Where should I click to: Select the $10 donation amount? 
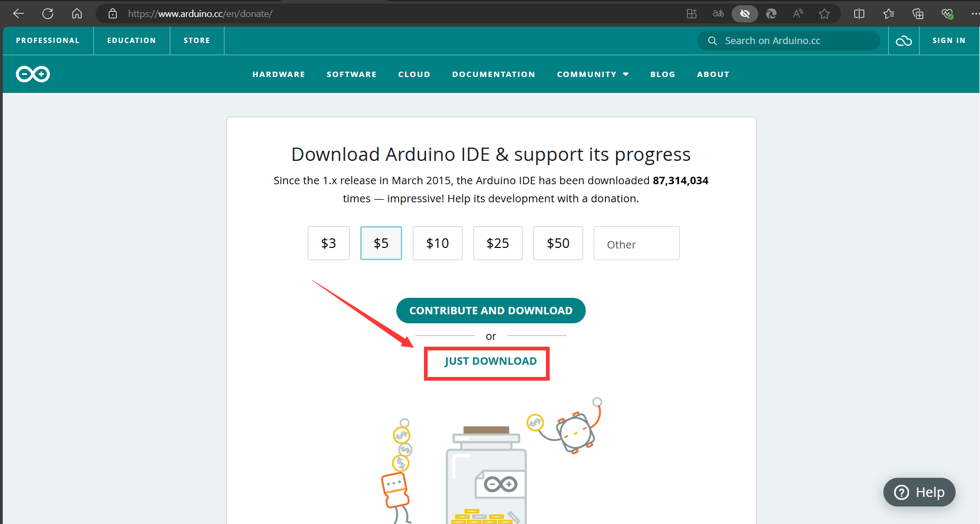pyautogui.click(x=438, y=243)
